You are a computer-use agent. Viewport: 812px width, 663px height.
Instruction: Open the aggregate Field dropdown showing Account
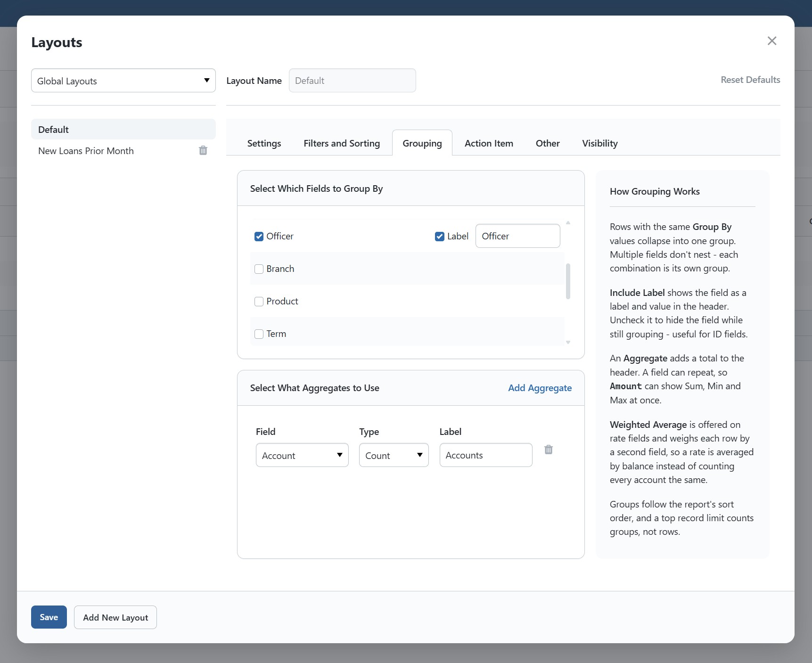302,455
